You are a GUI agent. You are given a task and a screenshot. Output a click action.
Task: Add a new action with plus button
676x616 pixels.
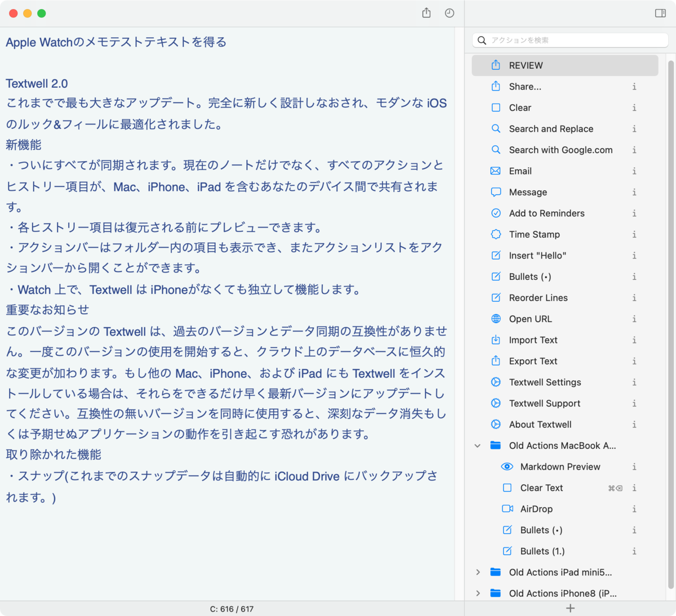(570, 608)
